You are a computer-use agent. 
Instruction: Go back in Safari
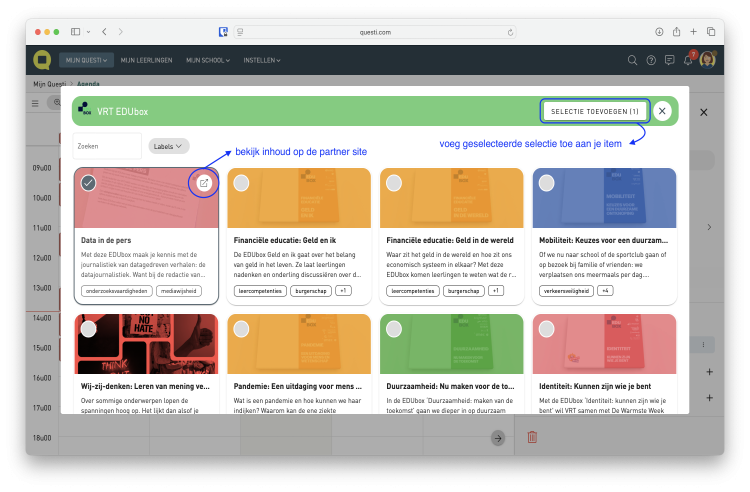coord(104,32)
